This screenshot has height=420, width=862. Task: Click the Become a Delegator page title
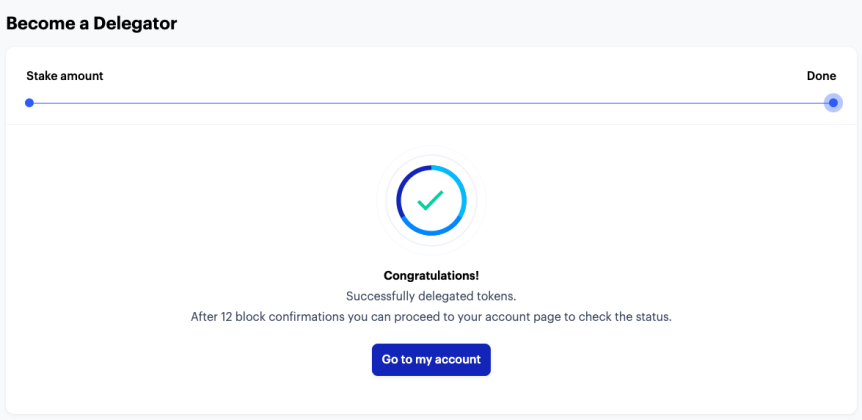pyautogui.click(x=91, y=24)
